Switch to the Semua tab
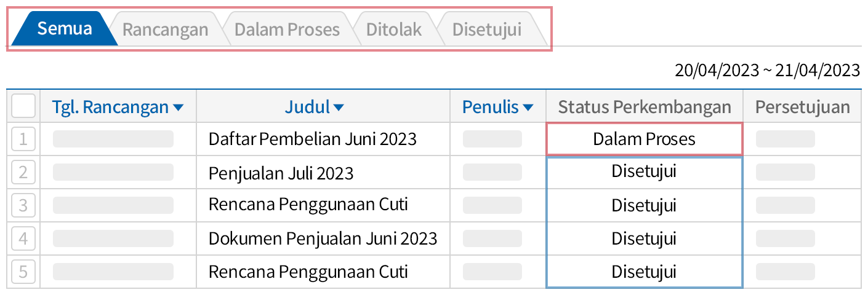868x295 pixels. (64, 28)
